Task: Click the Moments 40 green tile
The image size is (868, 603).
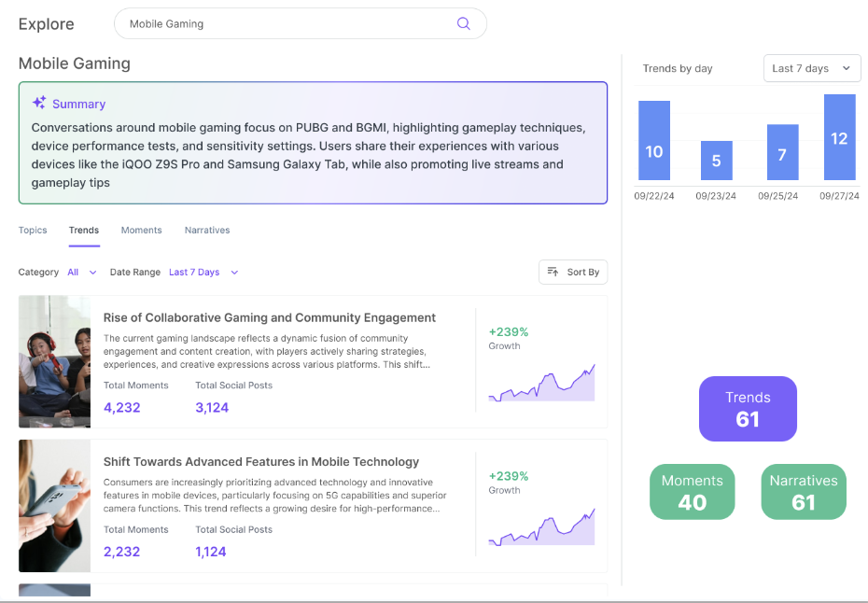Action: [x=692, y=492]
